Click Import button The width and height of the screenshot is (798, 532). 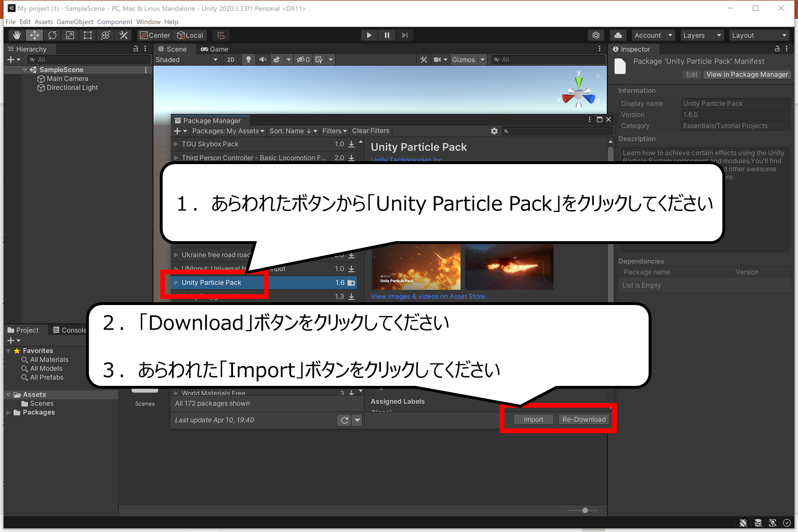[533, 419]
